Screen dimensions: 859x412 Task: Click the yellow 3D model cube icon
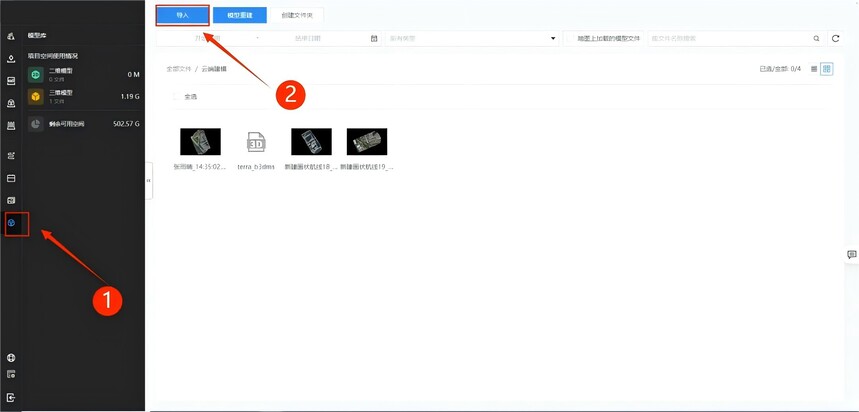pos(36,96)
